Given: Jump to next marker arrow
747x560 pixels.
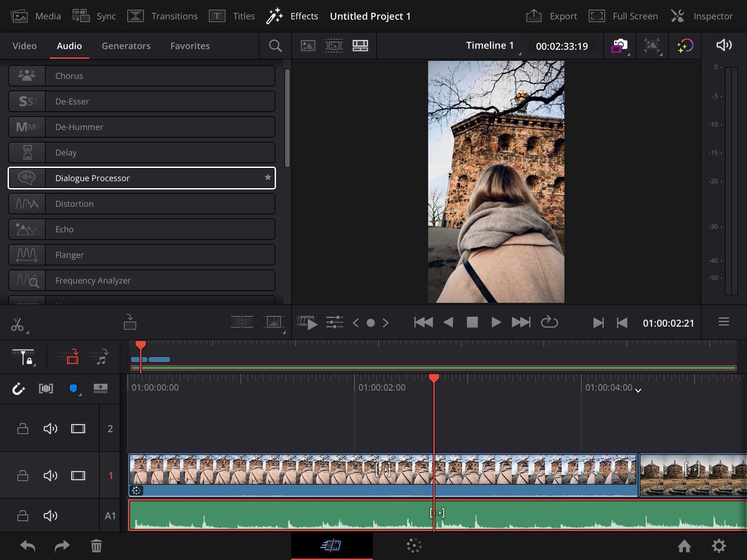Looking at the screenshot, I should pyautogui.click(x=386, y=323).
